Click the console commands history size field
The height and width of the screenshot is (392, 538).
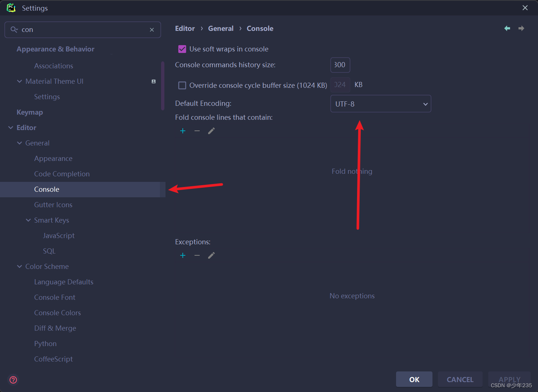pyautogui.click(x=340, y=65)
